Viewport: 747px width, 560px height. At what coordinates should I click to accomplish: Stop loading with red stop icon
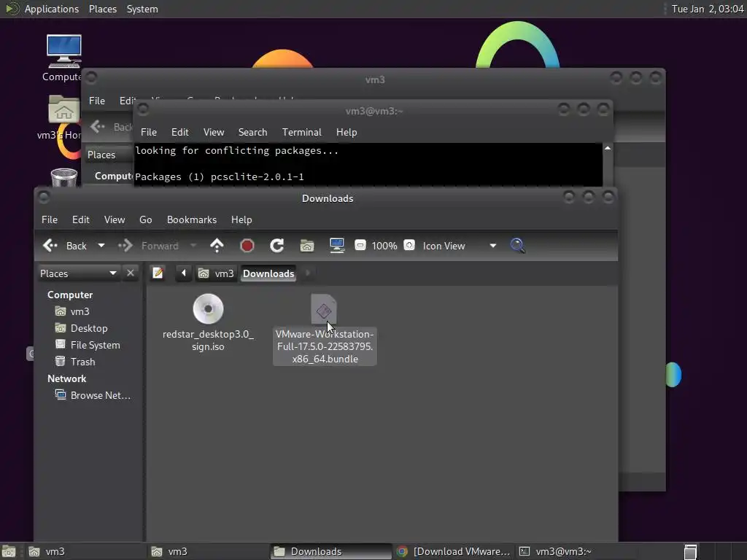pyautogui.click(x=247, y=246)
